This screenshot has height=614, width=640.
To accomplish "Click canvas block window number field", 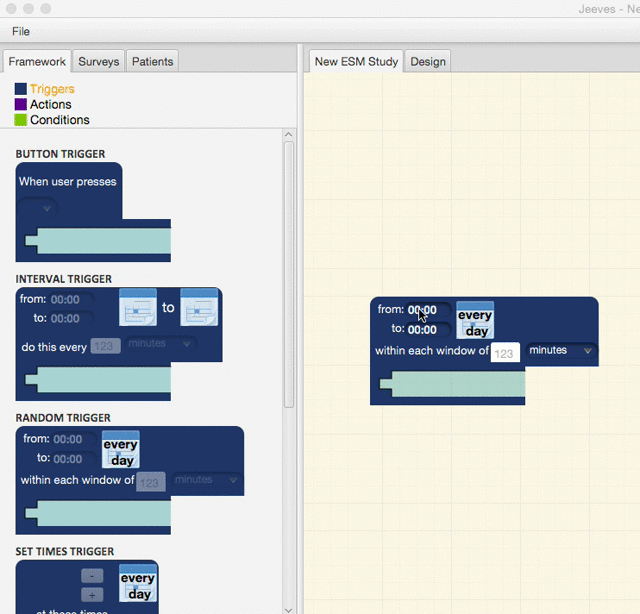I will tap(505, 353).
